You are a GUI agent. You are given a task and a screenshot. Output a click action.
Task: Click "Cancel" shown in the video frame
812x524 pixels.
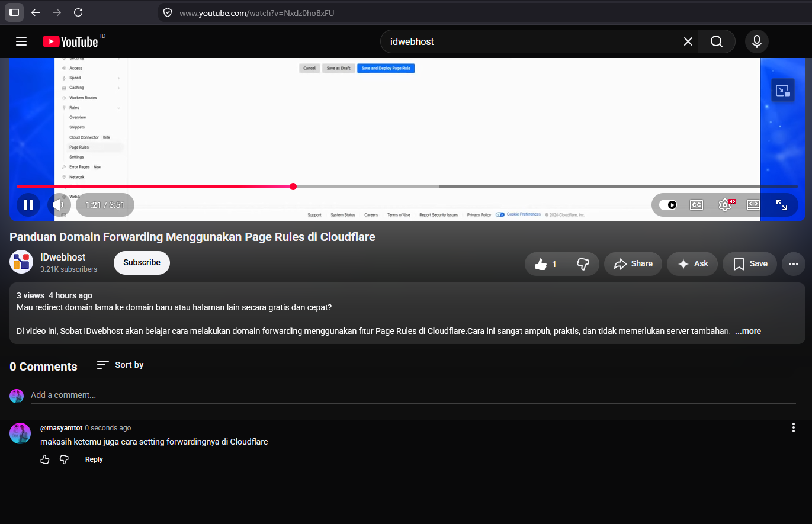tap(309, 68)
